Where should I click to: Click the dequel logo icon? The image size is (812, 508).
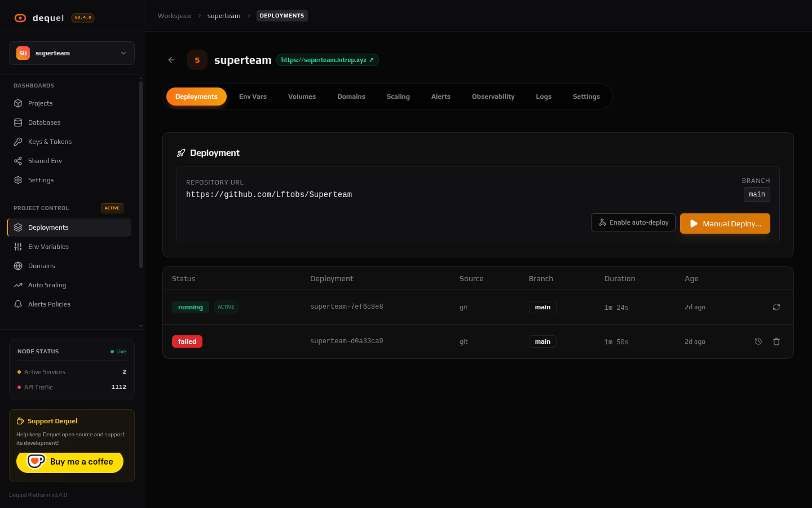point(20,18)
